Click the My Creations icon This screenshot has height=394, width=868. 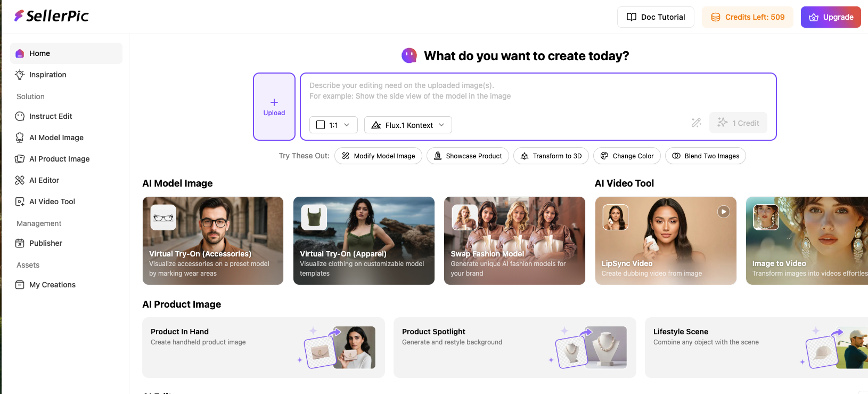click(x=20, y=285)
